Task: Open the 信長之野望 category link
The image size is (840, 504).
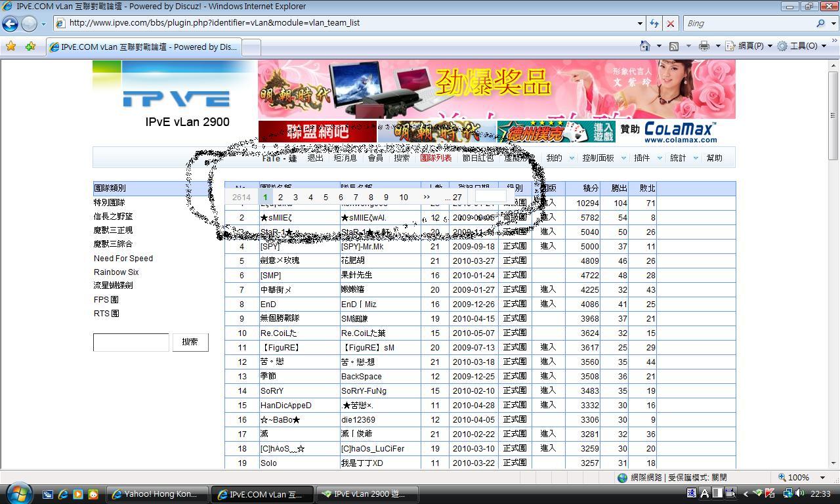Action: (113, 217)
